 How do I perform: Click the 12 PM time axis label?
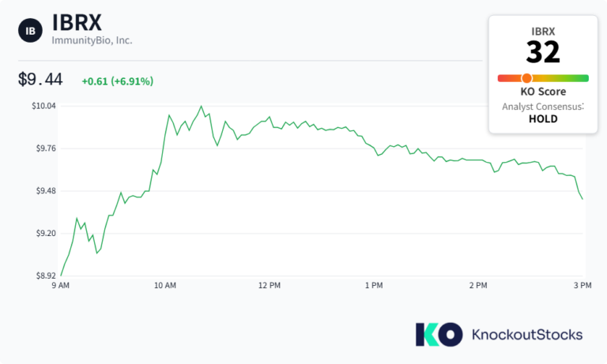(270, 286)
